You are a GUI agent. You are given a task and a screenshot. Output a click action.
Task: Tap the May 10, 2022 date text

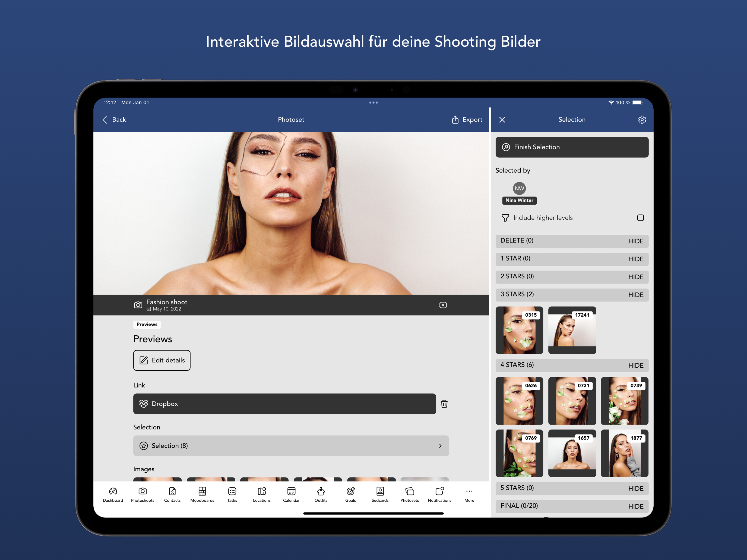(166, 309)
